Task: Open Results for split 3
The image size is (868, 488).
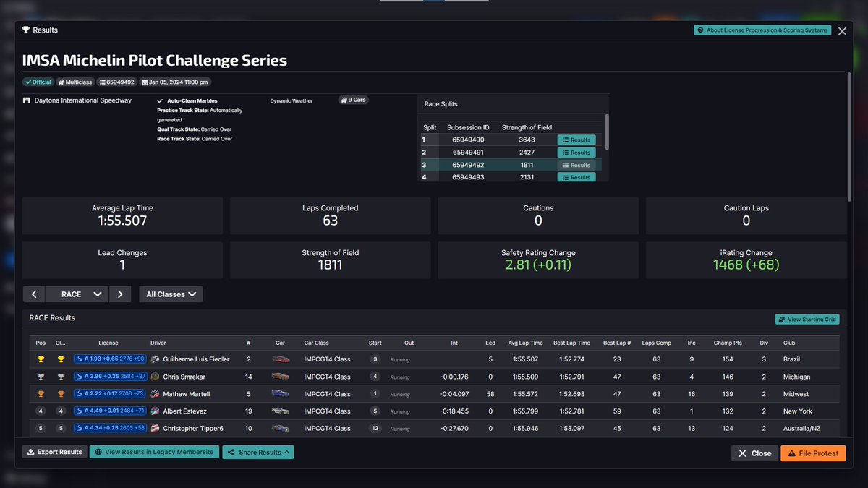Action: coord(576,166)
